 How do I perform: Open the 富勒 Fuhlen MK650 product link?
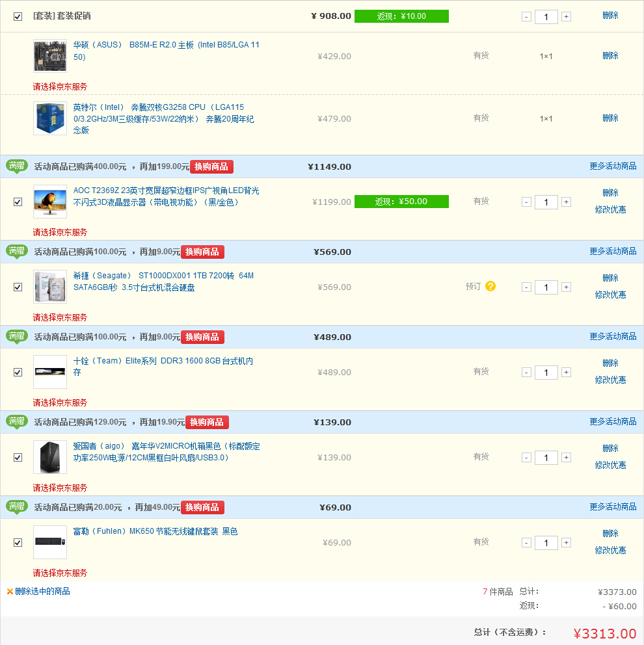[x=155, y=531]
